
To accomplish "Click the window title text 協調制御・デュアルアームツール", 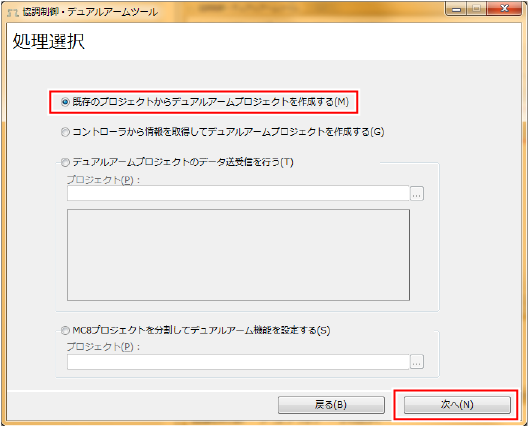I will click(x=90, y=12).
